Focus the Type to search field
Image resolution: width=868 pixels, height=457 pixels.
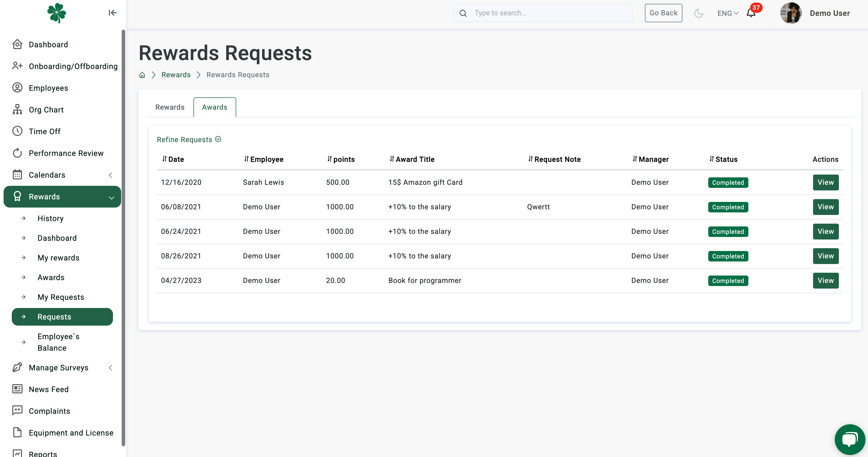(543, 13)
